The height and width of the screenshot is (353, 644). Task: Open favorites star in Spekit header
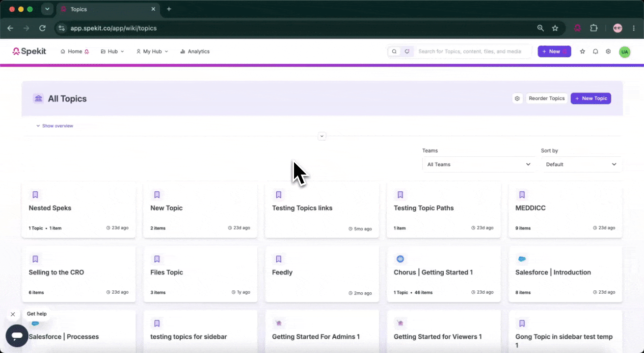582,51
